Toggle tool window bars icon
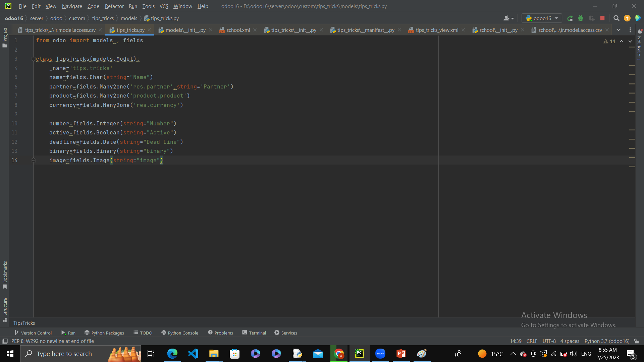644x362 pixels. [5, 341]
